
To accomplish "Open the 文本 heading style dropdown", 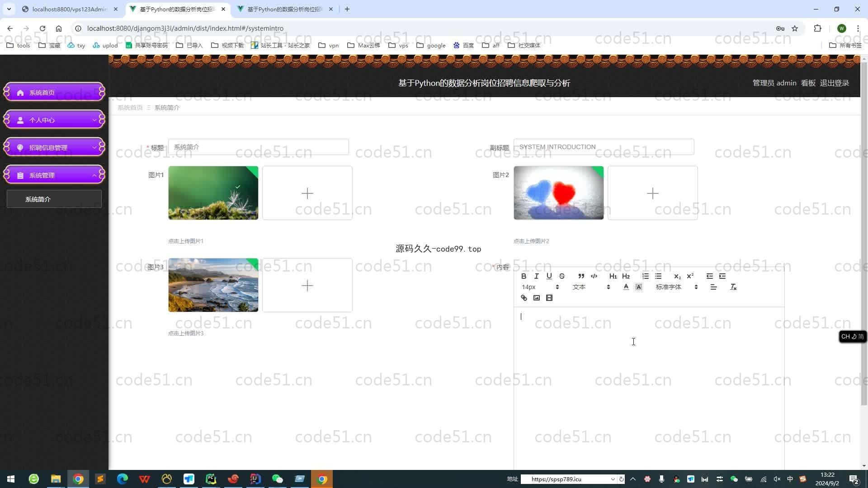I will [x=591, y=287].
